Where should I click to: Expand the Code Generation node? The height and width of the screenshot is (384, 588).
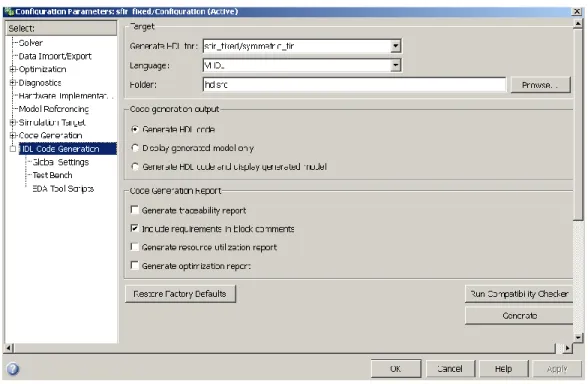pyautogui.click(x=12, y=135)
